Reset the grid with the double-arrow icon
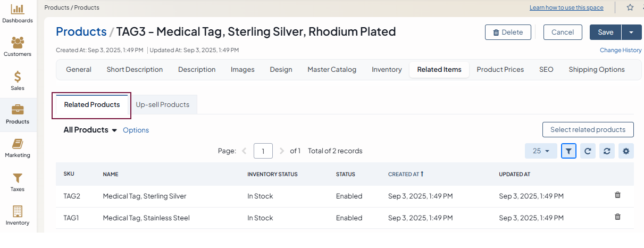Image resolution: width=644 pixels, height=248 pixels. point(607,151)
